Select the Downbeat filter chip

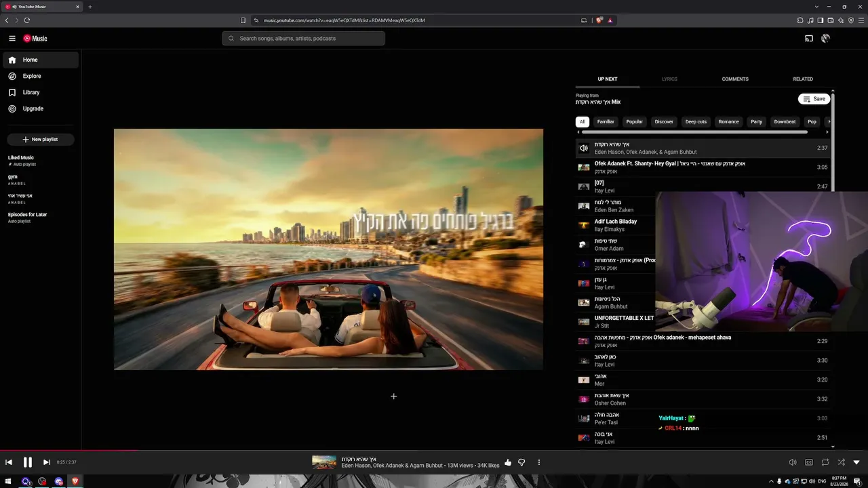point(785,122)
